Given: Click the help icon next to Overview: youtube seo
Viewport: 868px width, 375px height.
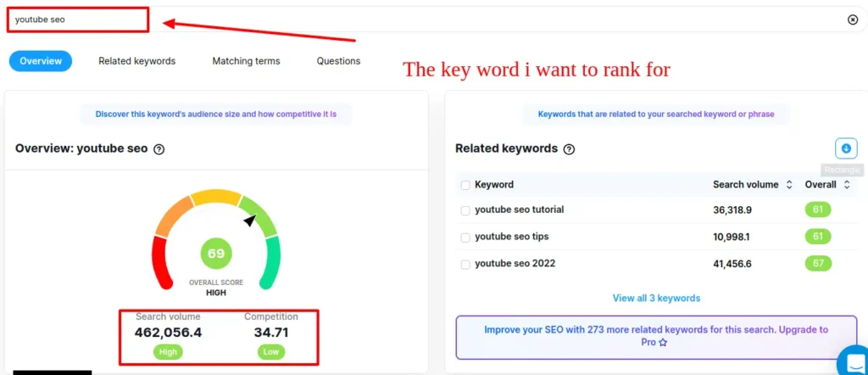Looking at the screenshot, I should pyautogui.click(x=159, y=149).
